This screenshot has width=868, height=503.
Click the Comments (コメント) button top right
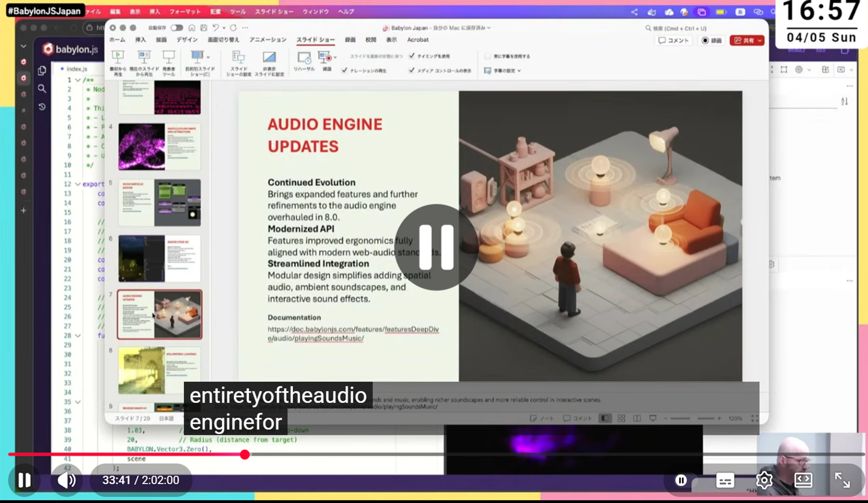pyautogui.click(x=673, y=41)
